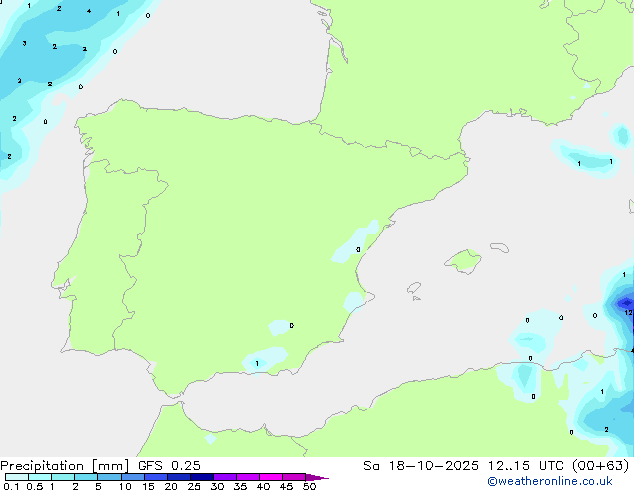Select the 'GFS 0.25' model label
Viewport: 634px width, 490px height.
click(x=169, y=466)
